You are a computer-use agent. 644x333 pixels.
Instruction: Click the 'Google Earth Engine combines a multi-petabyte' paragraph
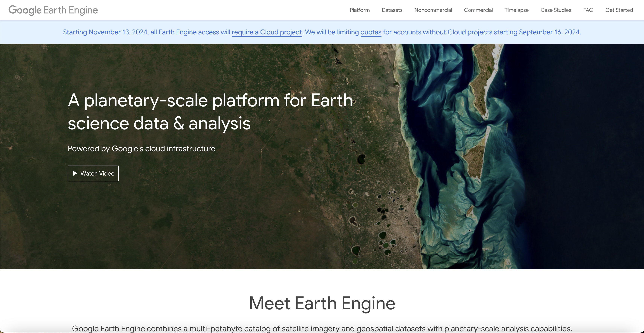(x=322, y=328)
